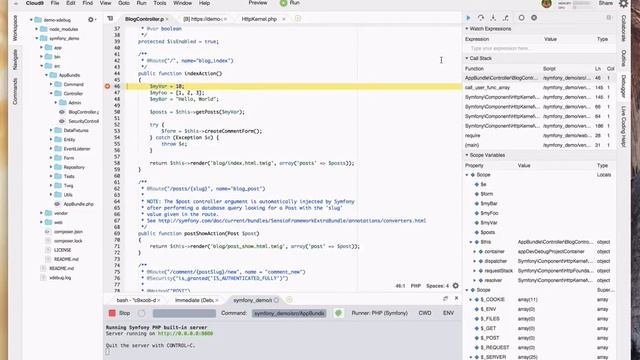
Task: Open the Tools menu
Action: click(x=160, y=3)
